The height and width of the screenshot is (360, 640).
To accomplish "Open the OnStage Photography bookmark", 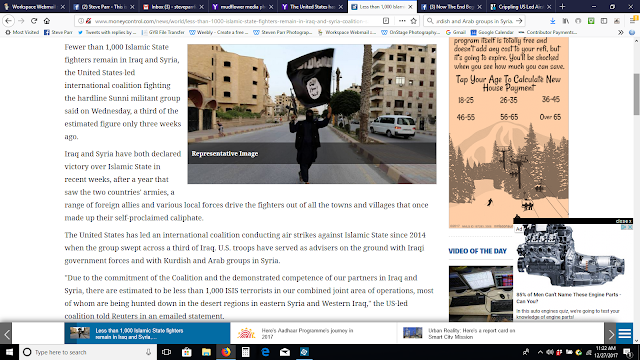I will coord(410,32).
